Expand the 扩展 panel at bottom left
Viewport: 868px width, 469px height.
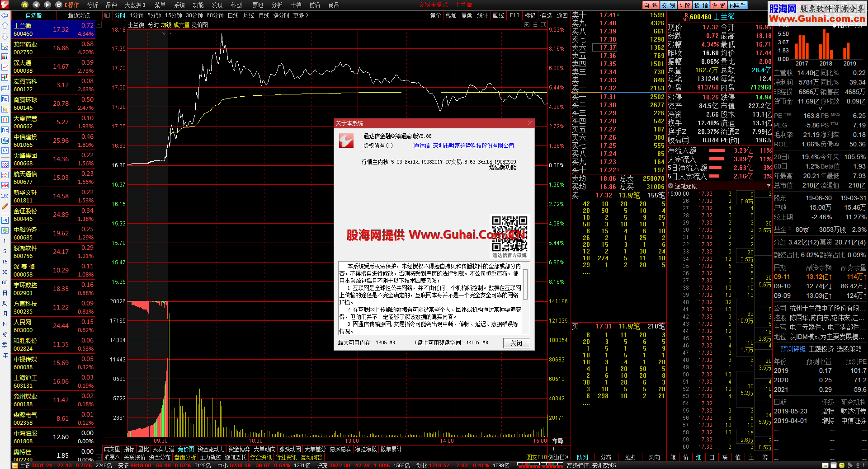(x=112, y=457)
